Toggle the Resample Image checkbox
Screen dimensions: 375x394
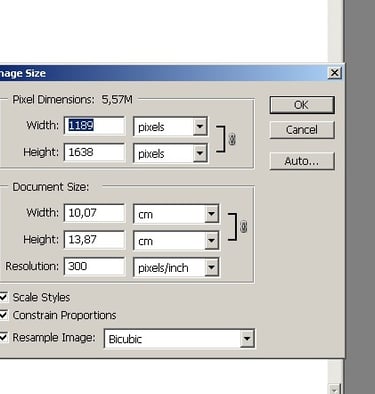coord(3,337)
